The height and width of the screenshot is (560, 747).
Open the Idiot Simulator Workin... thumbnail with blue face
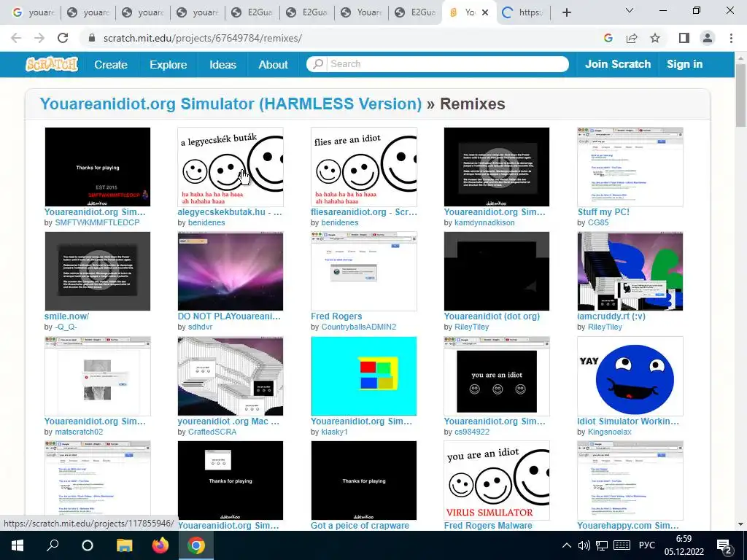(630, 376)
